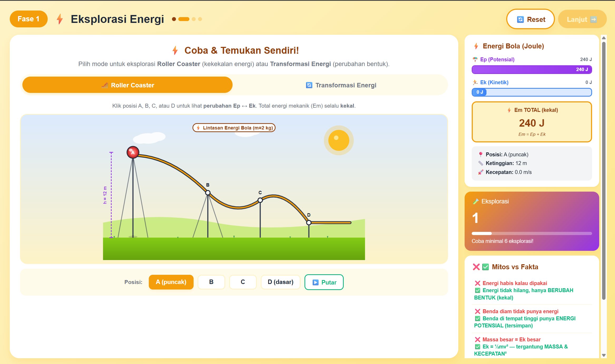Click ruler icon beside Ketinggian
The image size is (615, 364).
pyautogui.click(x=481, y=163)
